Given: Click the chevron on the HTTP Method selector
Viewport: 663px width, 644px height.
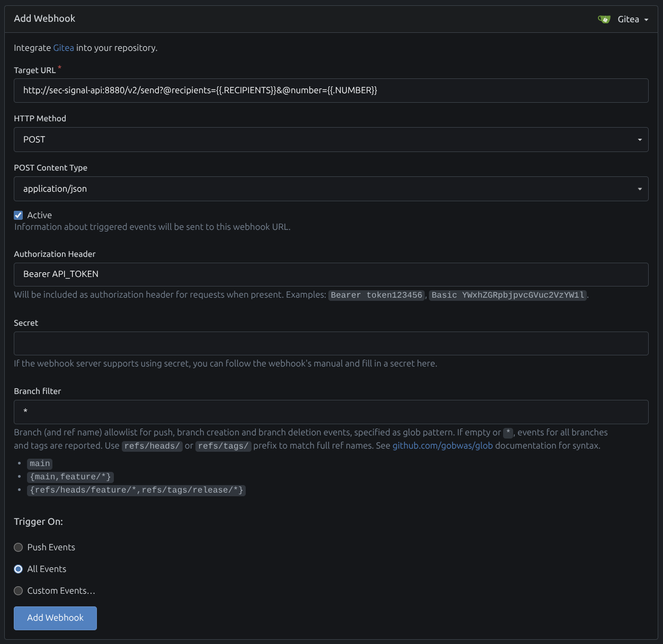Looking at the screenshot, I should (x=639, y=140).
